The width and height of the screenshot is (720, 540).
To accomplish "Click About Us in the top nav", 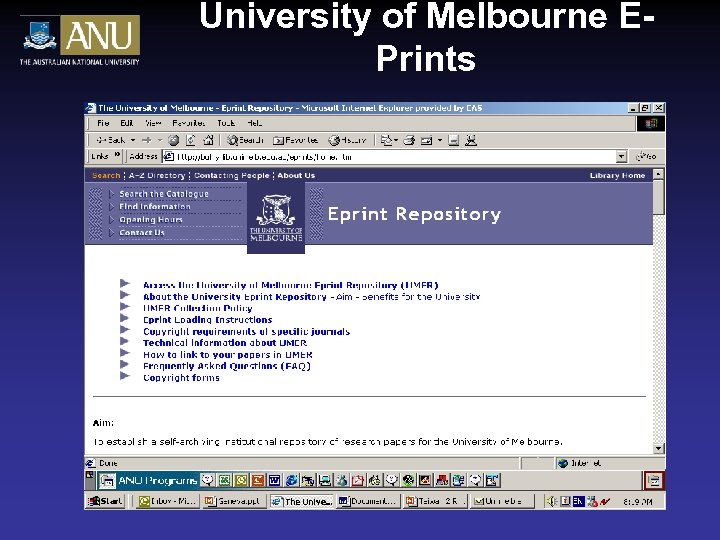I will [x=296, y=175].
